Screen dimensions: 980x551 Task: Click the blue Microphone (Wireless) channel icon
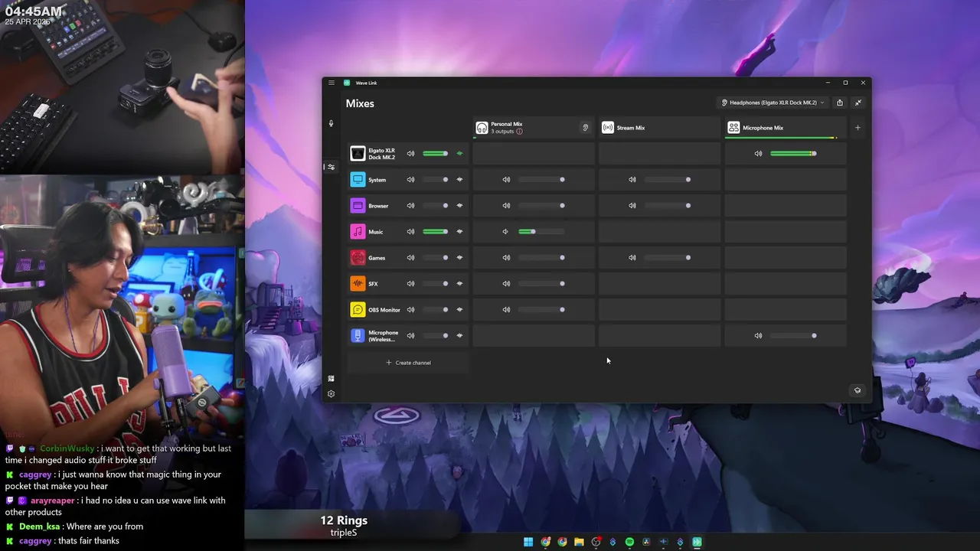pyautogui.click(x=358, y=336)
